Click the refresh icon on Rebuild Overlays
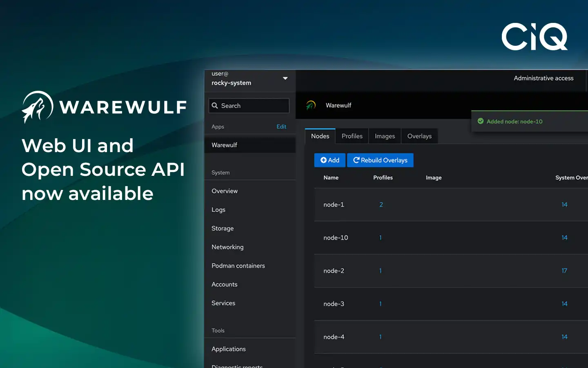The width and height of the screenshot is (588, 368). [355, 160]
